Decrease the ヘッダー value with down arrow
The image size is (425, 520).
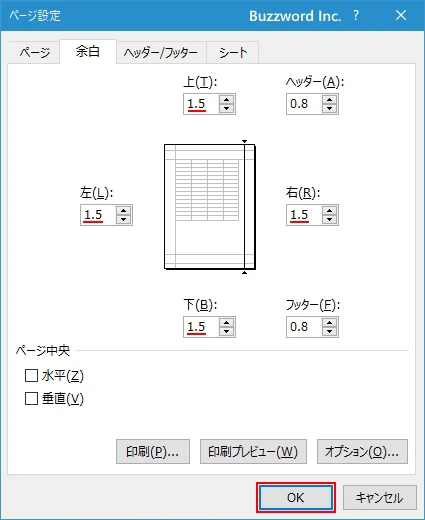pyautogui.click(x=330, y=108)
